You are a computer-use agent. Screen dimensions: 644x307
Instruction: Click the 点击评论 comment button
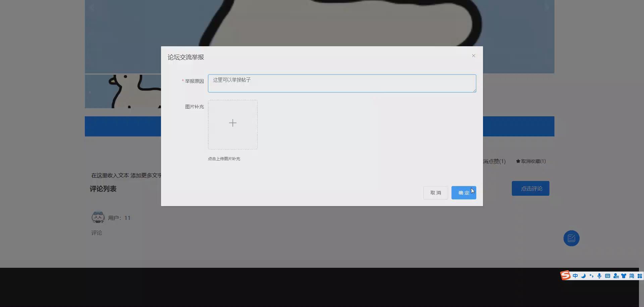[530, 188]
